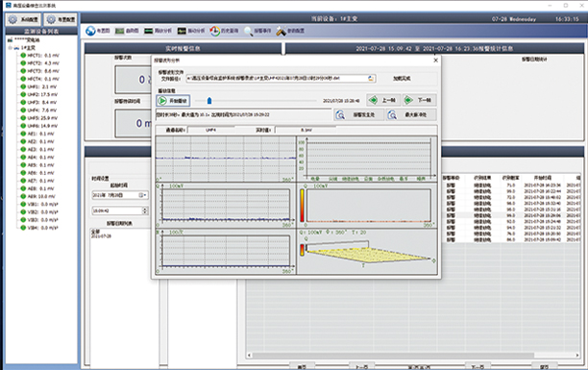Select the cycle analysis waveform icon
Screen dimensions: 588x370
click(149, 31)
